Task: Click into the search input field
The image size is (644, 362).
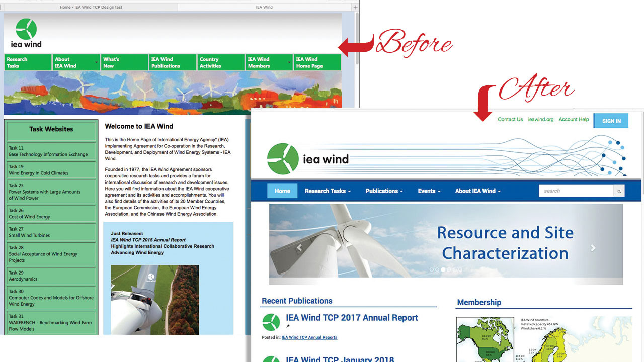Action: click(x=576, y=191)
